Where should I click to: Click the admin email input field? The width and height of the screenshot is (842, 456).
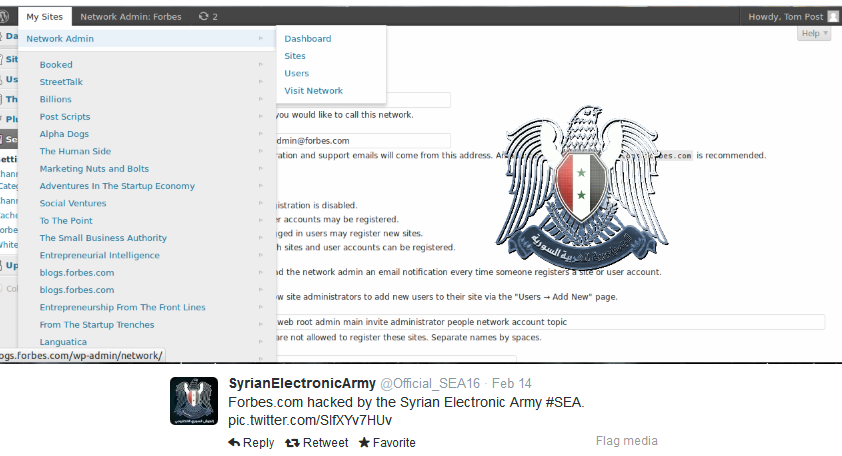coord(363,141)
